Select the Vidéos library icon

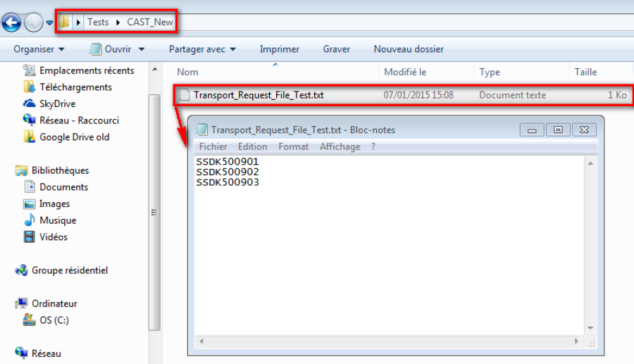click(x=29, y=237)
